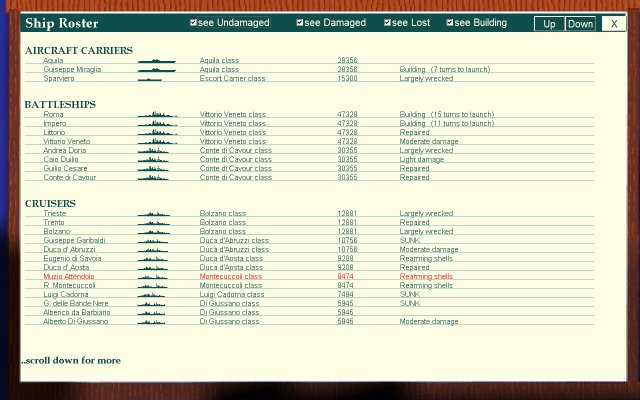
Task: Click the Vittorio Veneto ship silhouette
Action: tap(156, 142)
